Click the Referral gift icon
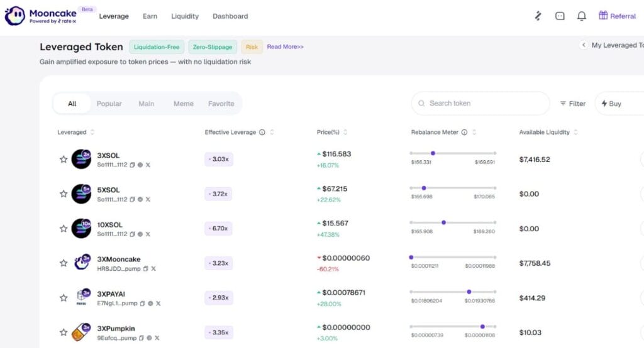Screen dimensions: 644x348 pyautogui.click(x=603, y=16)
